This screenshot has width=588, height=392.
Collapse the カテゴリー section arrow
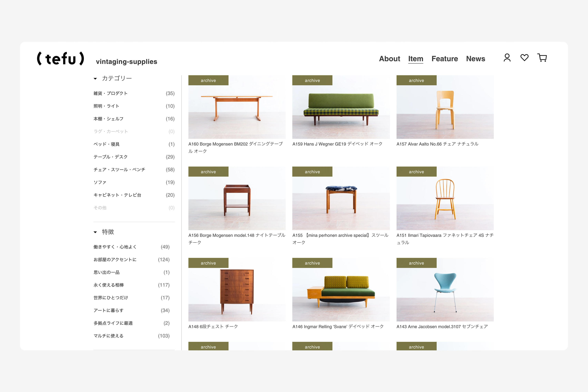pos(95,79)
